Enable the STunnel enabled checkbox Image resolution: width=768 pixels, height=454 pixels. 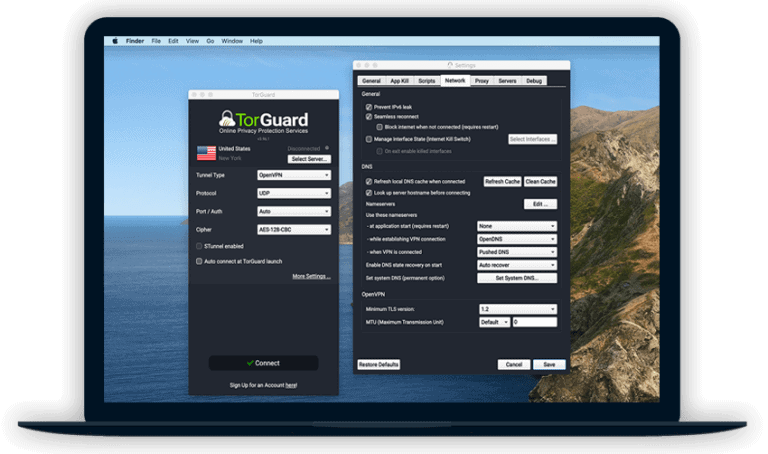tap(199, 246)
